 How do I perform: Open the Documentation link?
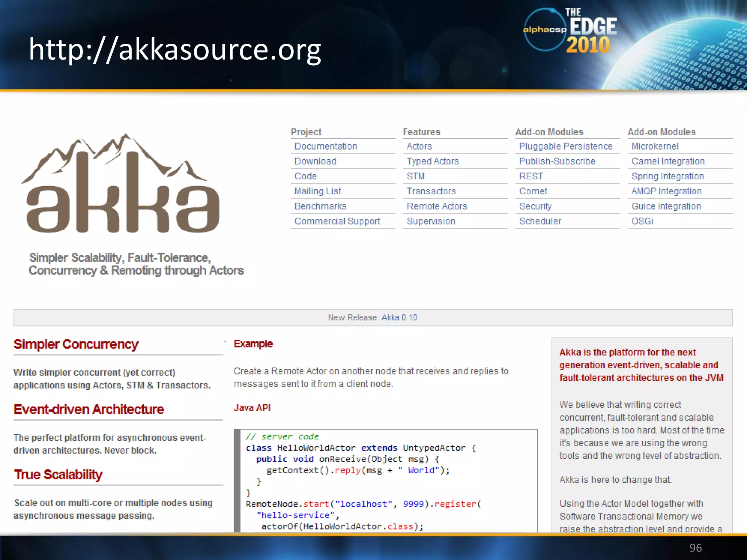(326, 146)
